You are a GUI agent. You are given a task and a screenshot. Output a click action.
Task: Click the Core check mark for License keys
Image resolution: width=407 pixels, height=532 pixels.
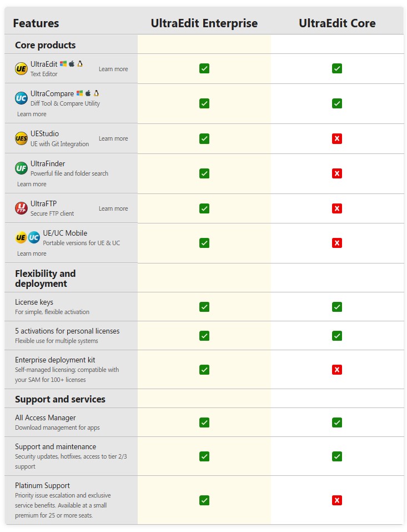(337, 307)
